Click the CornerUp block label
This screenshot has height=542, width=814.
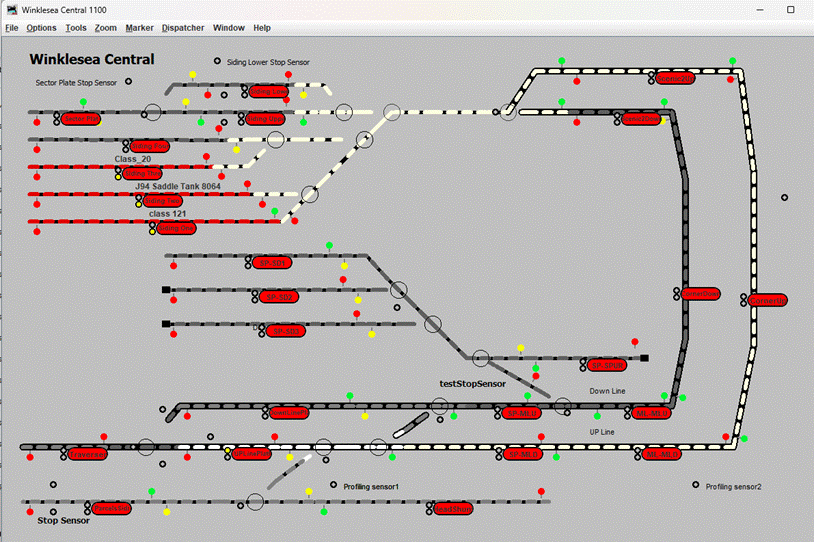coord(768,300)
